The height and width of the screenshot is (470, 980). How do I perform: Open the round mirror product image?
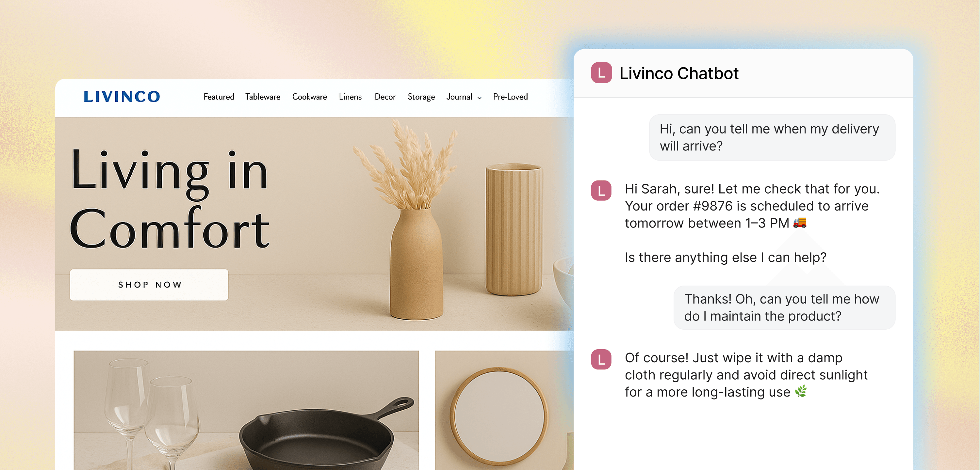pyautogui.click(x=504, y=410)
